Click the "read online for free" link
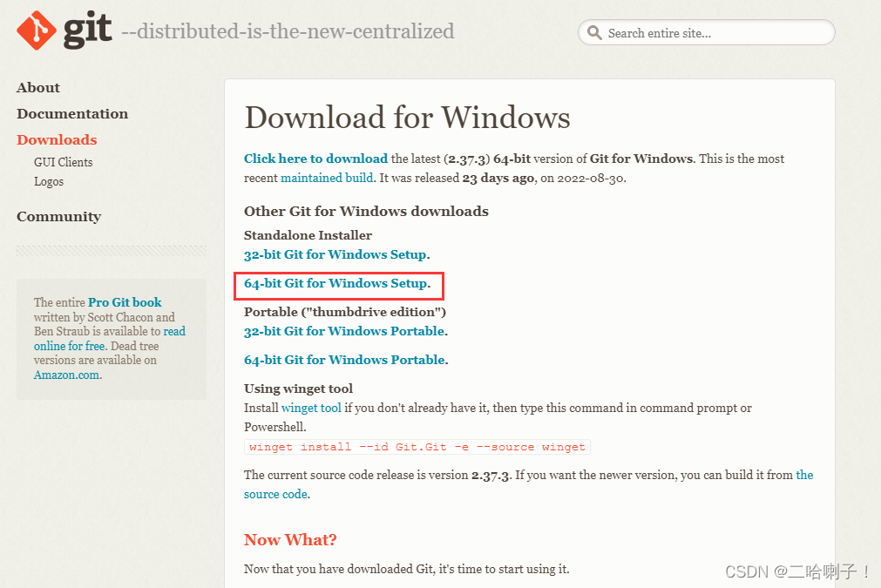This screenshot has width=881, height=588. coord(110,339)
